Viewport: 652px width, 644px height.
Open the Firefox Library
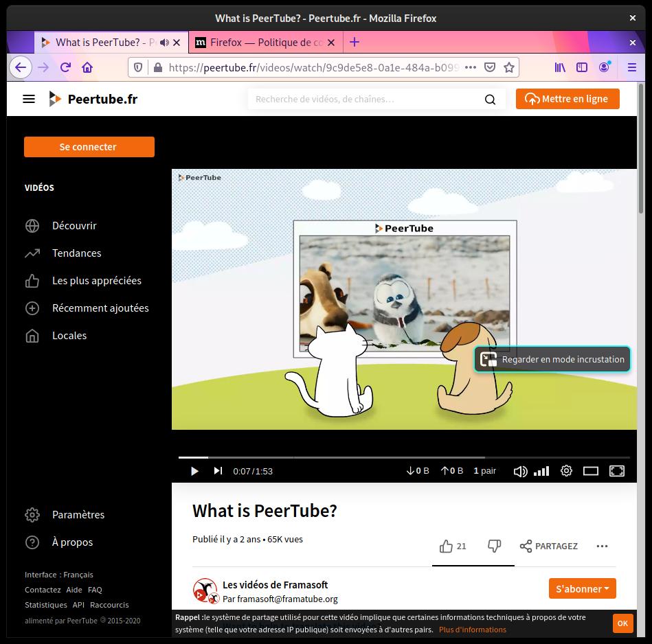pos(560,67)
